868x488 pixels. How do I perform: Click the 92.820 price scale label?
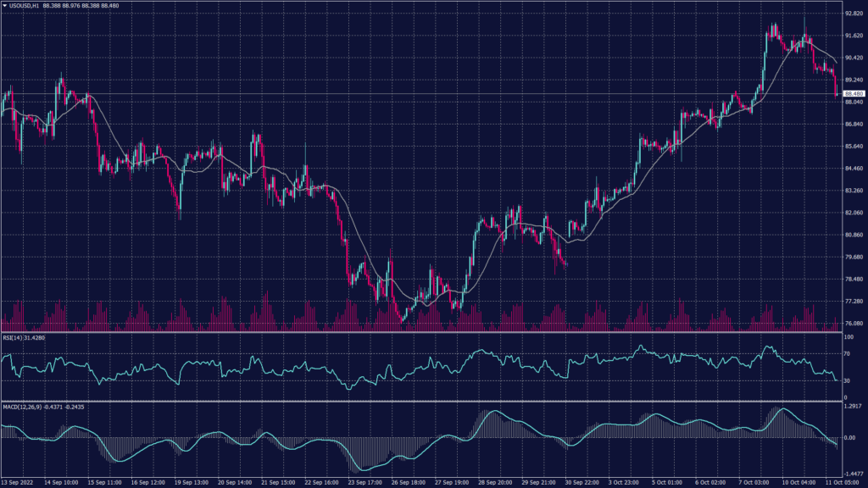coord(853,14)
